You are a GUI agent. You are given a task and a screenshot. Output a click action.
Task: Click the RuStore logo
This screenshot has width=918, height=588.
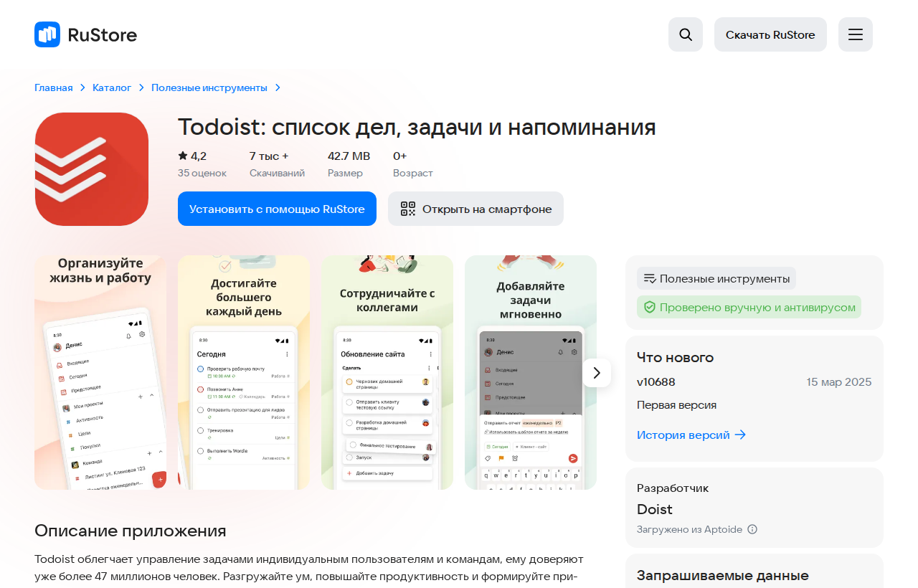point(85,34)
